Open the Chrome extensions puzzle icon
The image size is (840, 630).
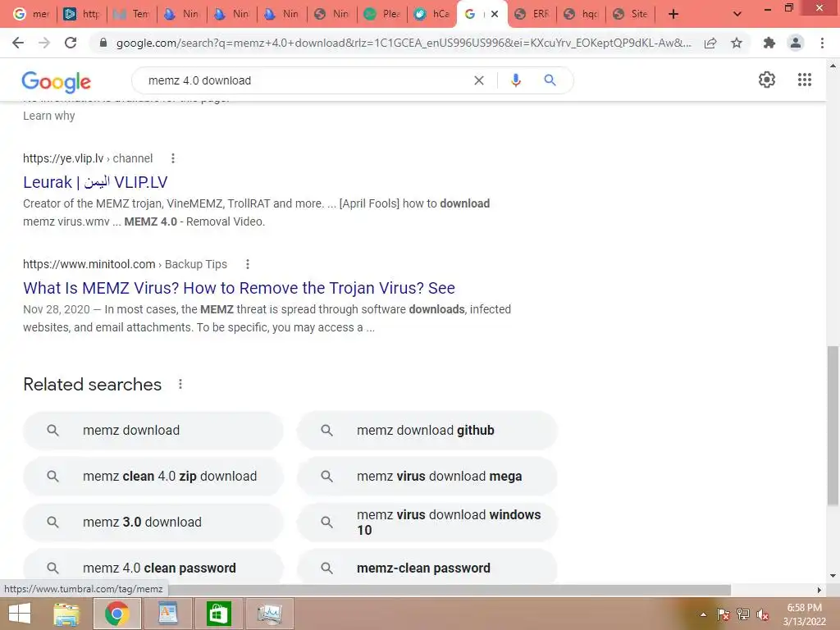click(x=769, y=43)
